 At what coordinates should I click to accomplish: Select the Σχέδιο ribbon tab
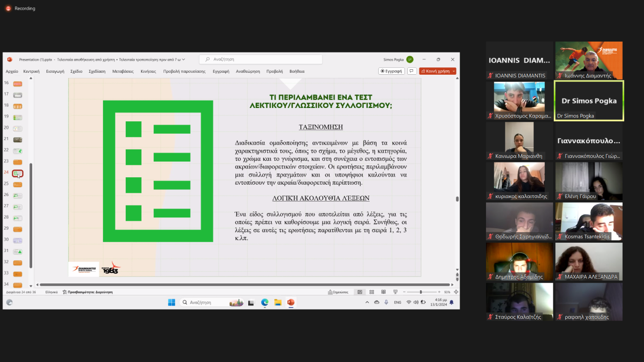[76, 71]
